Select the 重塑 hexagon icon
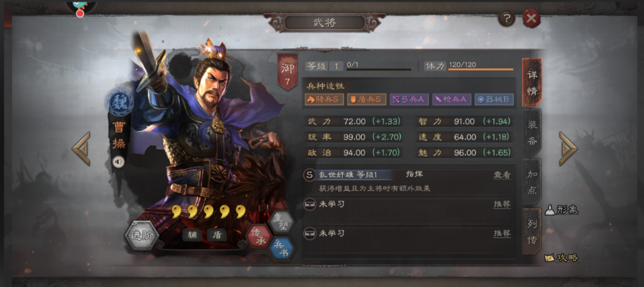 tap(282, 222)
